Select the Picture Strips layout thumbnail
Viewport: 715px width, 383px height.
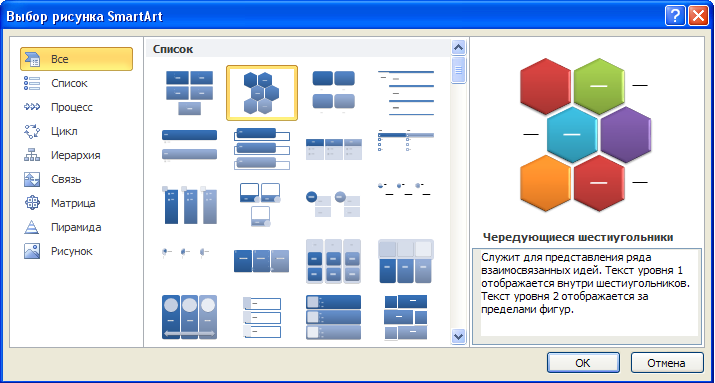coord(262,318)
